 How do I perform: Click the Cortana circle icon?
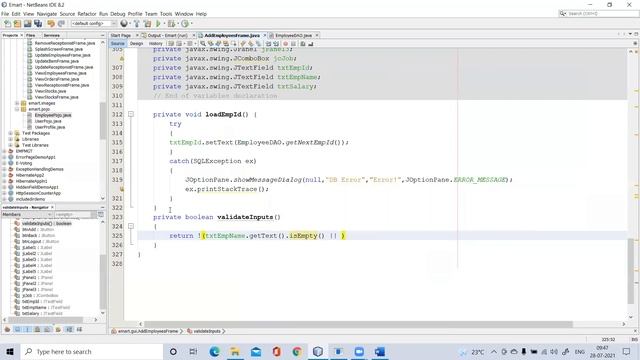coord(173,351)
